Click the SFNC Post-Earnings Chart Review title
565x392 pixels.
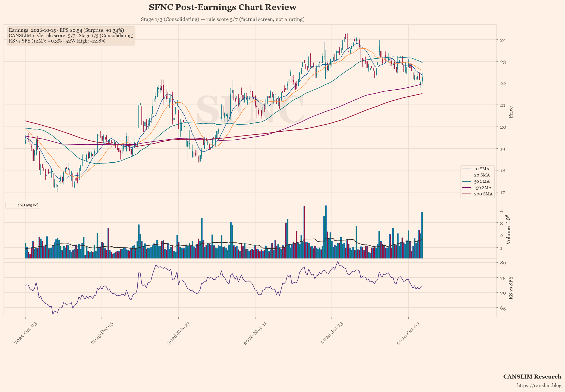pos(222,7)
